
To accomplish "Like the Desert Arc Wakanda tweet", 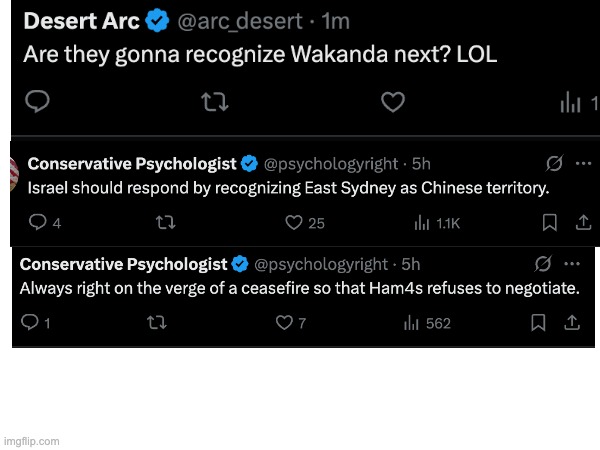I will [393, 102].
